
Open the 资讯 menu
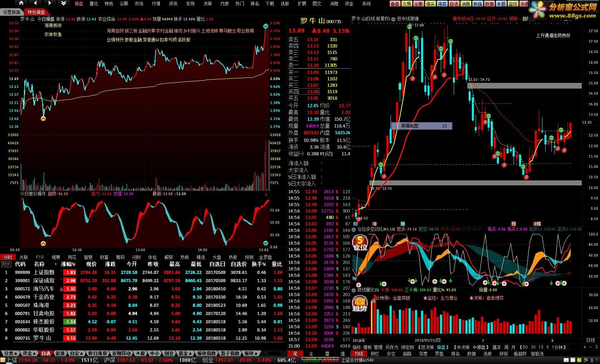click(x=173, y=4)
